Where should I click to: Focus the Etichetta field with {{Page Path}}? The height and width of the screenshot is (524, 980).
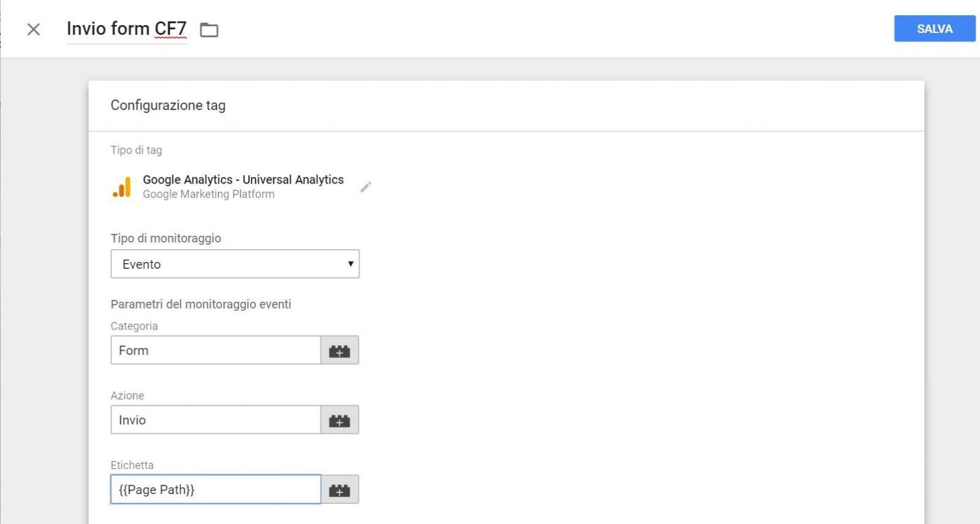coord(215,490)
